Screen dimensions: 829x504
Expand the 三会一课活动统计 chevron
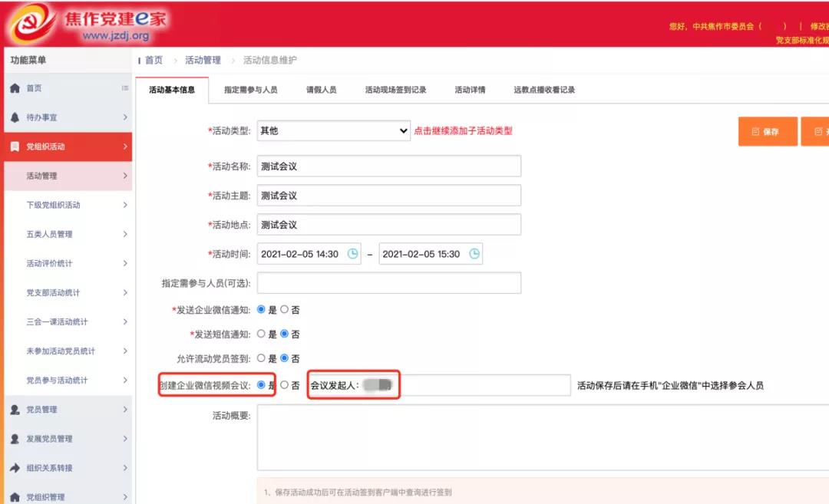(125, 321)
